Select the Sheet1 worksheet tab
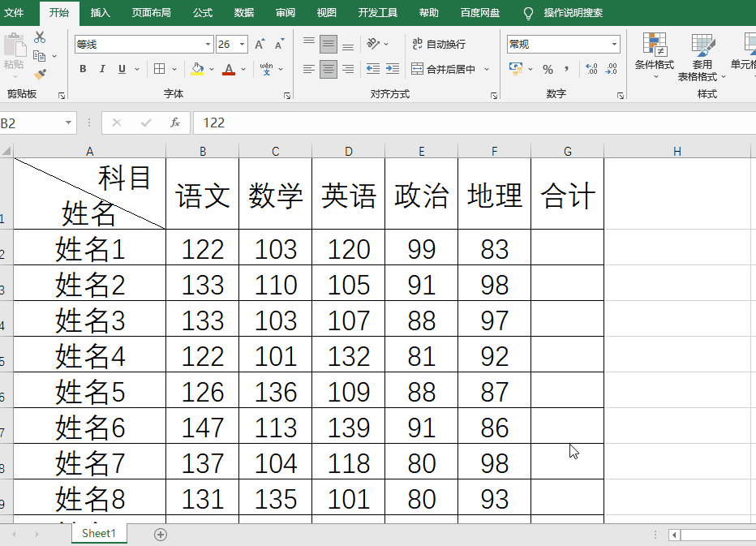Screen dimensions: 756x546 pos(99,534)
